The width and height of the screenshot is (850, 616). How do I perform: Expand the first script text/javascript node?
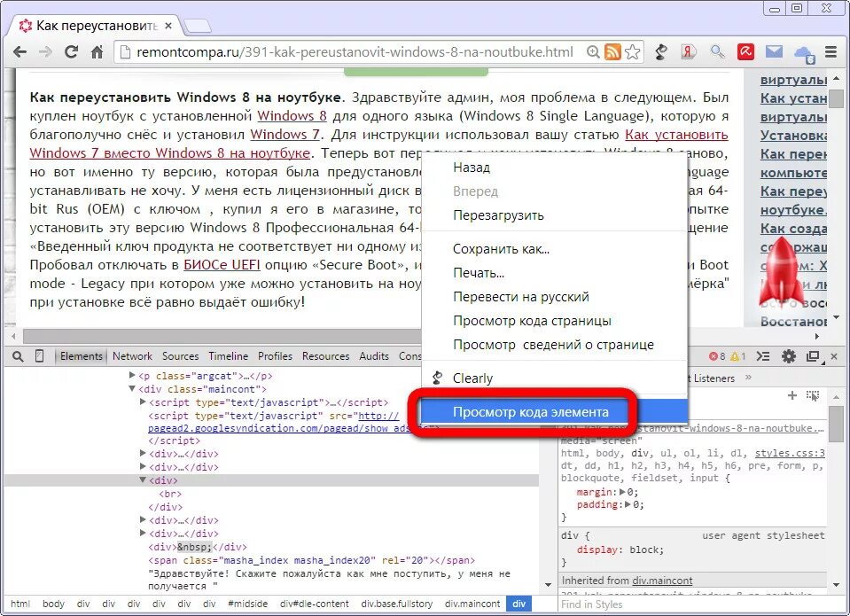tap(143, 402)
